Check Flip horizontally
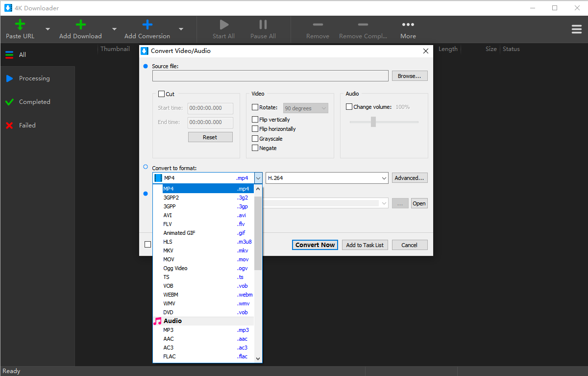 click(255, 129)
